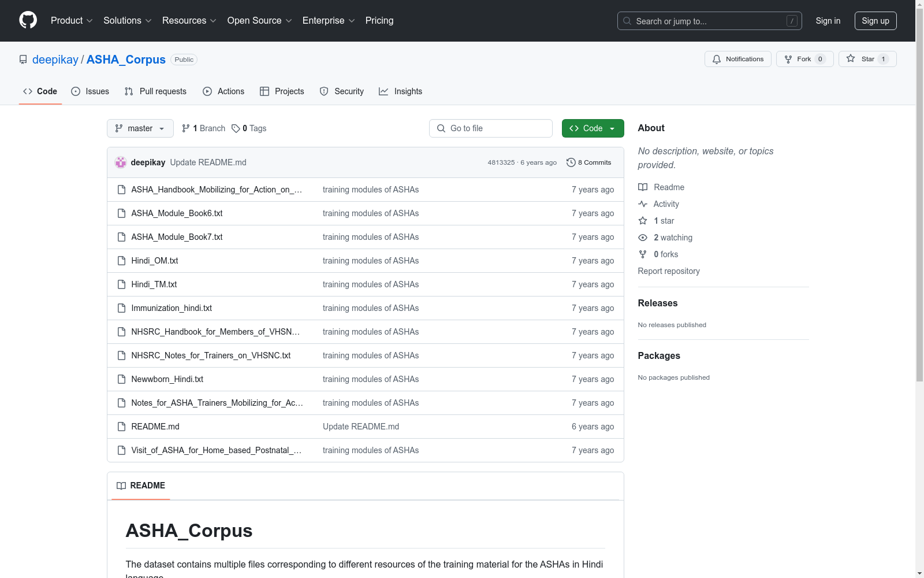Select the Code tab
Image resolution: width=924 pixels, height=578 pixels.
pyautogui.click(x=40, y=91)
